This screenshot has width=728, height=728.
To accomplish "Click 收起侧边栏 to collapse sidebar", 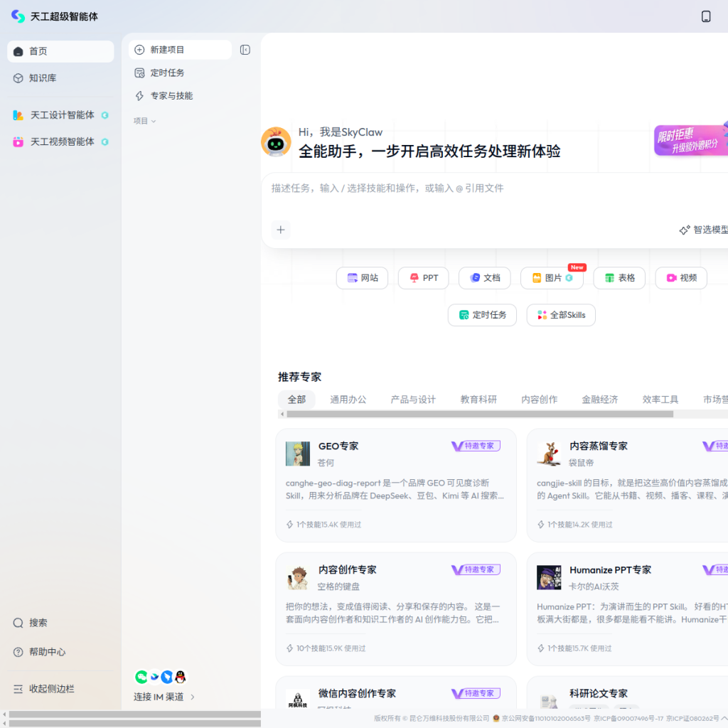I will [x=60, y=689].
